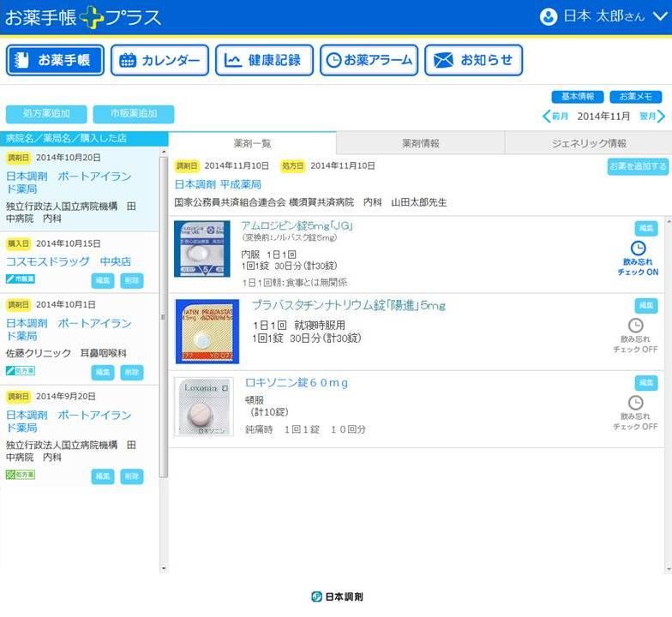
Task: Click the お薬手帳プラス logo
Action: point(83,17)
